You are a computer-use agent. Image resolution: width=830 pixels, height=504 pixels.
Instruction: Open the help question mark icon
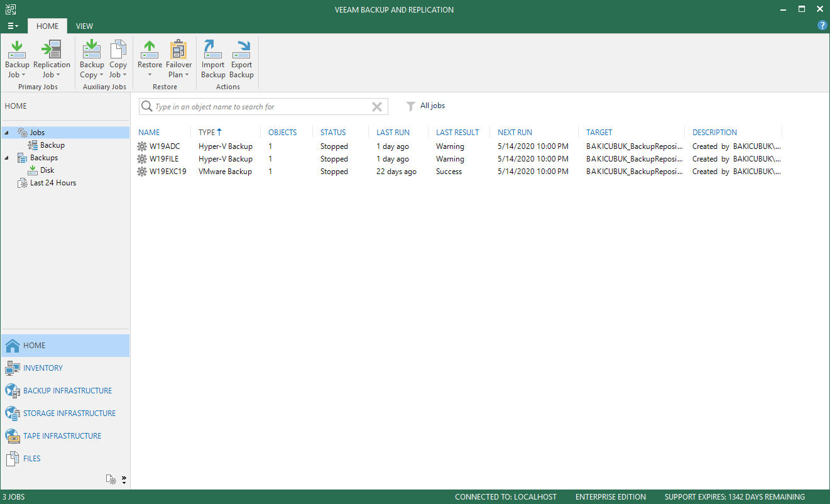(822, 26)
